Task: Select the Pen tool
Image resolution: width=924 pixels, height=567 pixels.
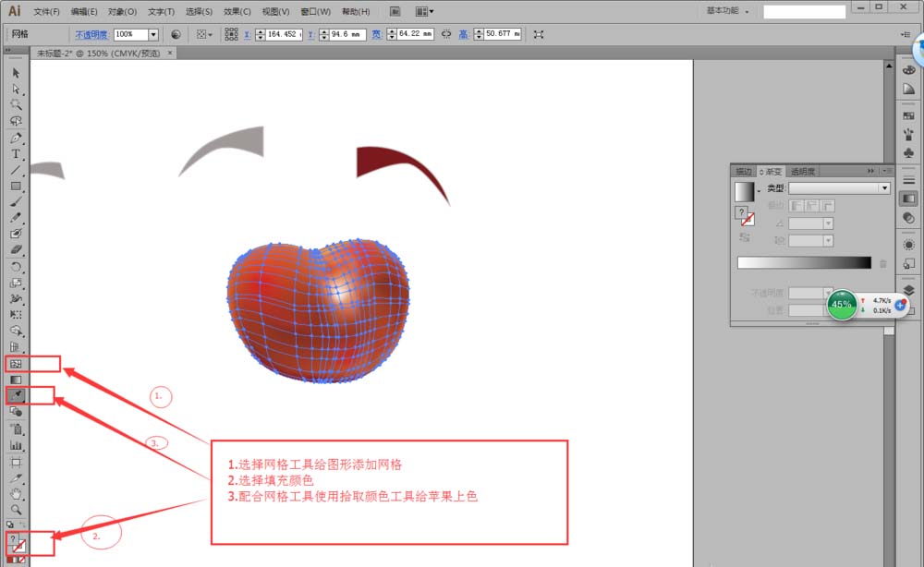Action: [x=15, y=139]
